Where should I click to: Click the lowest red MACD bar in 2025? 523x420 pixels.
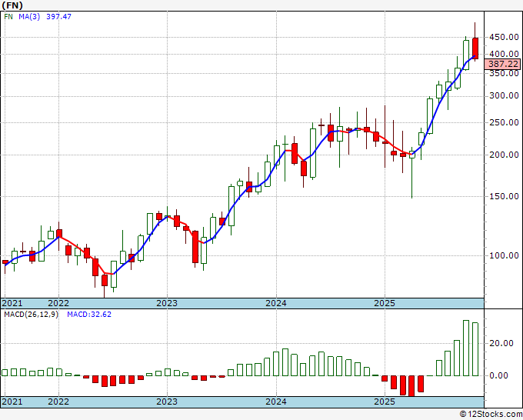coord(411,386)
